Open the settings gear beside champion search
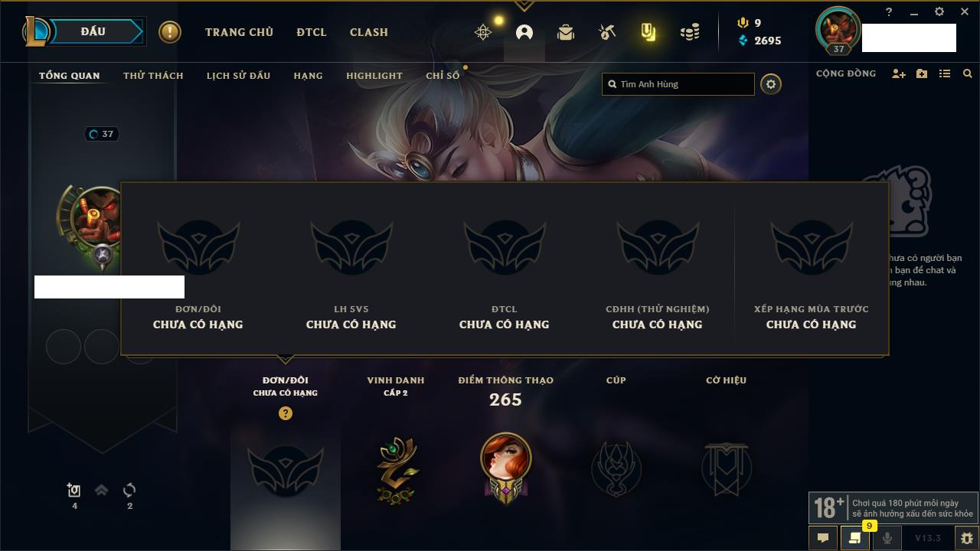 click(x=771, y=84)
